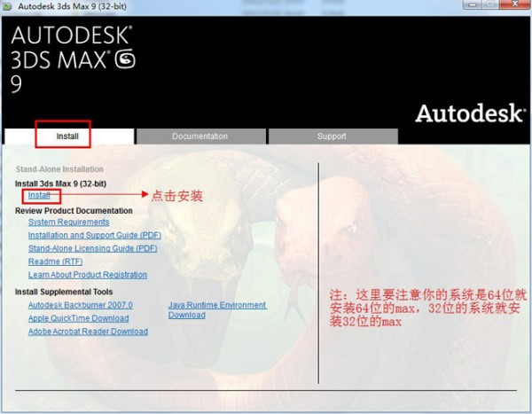Click the installer window title bar icon
Screen dimensions: 532x414
(x=7, y=6)
